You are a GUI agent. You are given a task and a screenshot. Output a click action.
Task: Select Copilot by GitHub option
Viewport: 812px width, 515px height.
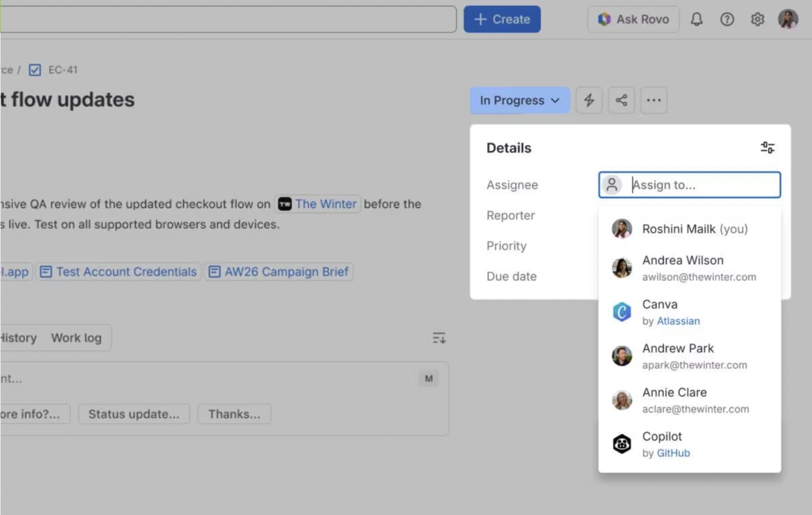coord(689,444)
